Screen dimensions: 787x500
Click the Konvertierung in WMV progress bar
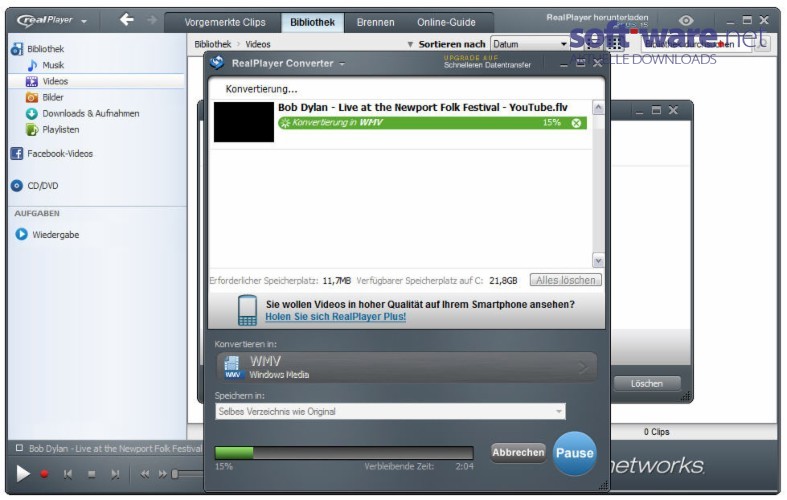click(x=432, y=123)
